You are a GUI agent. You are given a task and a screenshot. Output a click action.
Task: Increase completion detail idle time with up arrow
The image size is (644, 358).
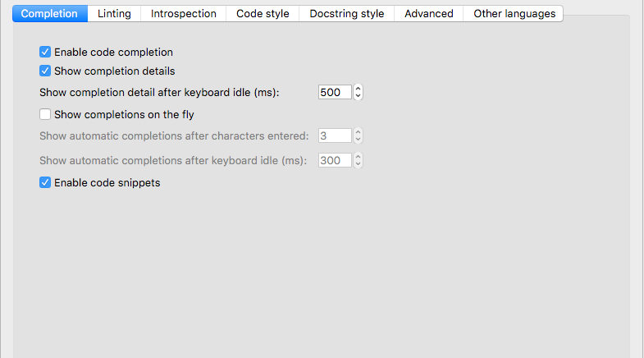(x=358, y=89)
